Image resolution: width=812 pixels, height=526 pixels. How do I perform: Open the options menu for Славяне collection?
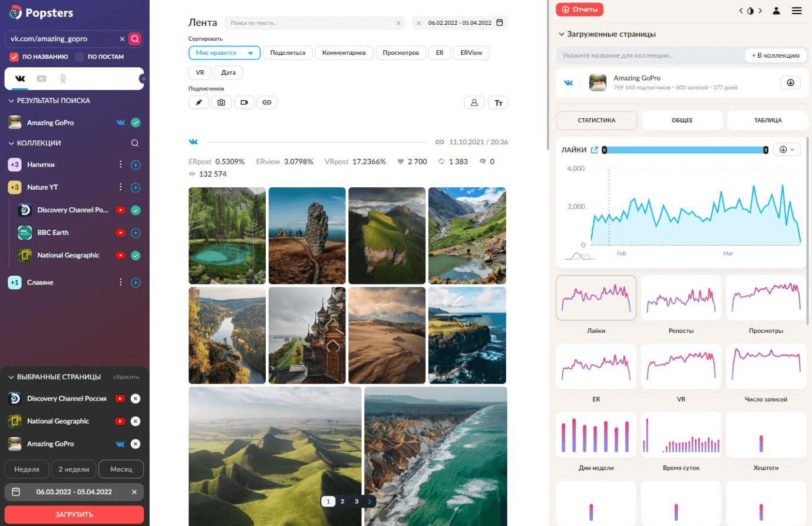(120, 282)
